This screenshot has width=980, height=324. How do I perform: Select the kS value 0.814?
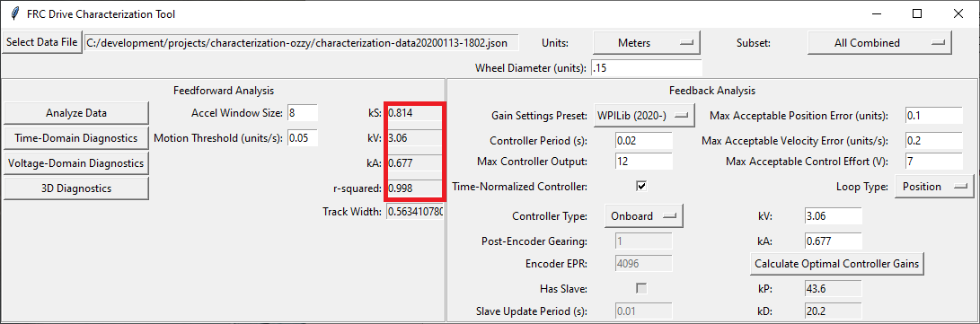coord(414,113)
